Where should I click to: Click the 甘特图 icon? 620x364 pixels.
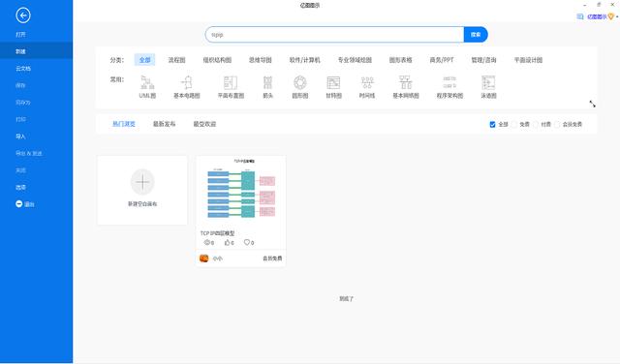click(333, 83)
